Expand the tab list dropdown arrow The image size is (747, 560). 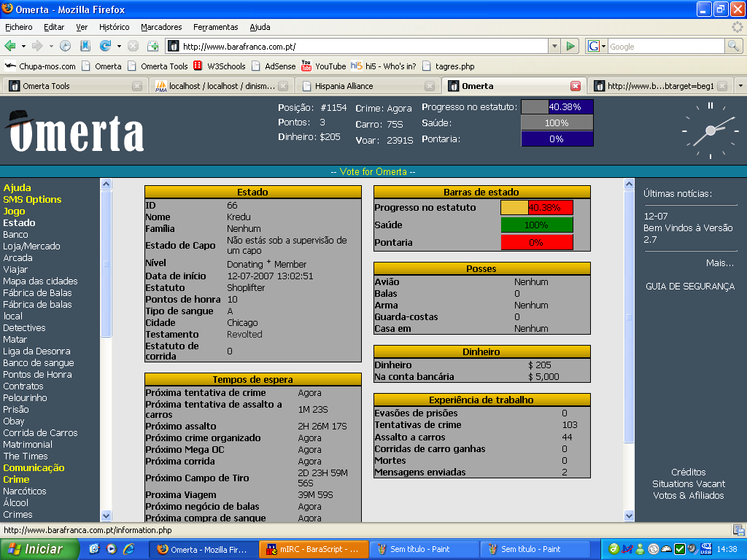tap(740, 85)
